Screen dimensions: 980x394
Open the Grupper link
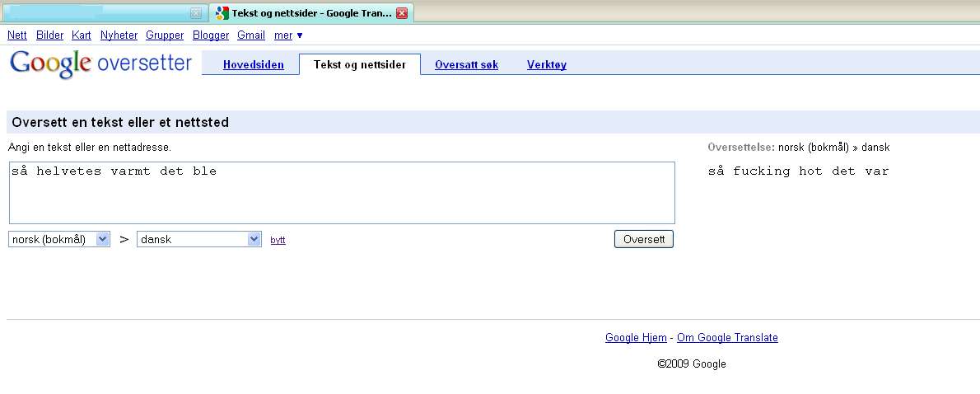165,35
